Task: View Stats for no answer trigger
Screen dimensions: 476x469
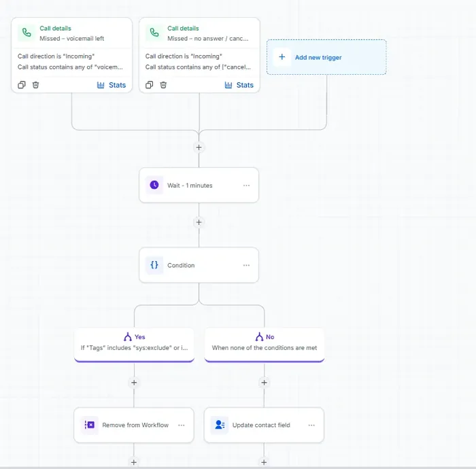Action: point(239,85)
